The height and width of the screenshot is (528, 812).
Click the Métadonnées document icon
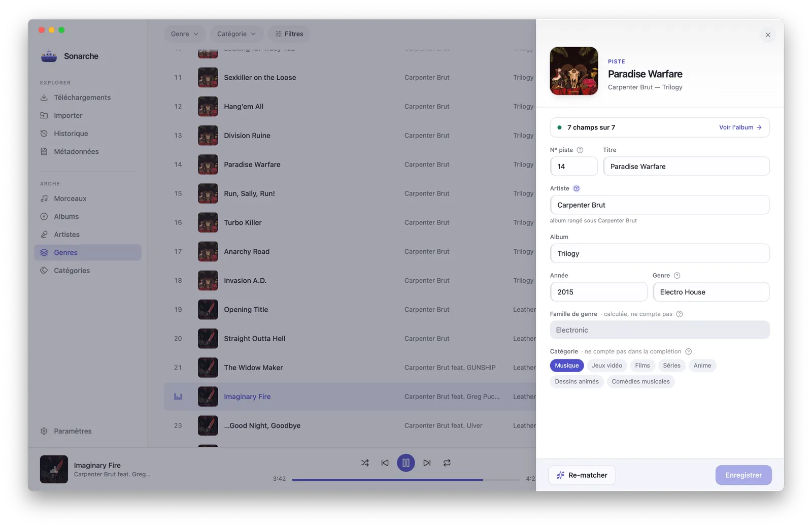point(44,151)
